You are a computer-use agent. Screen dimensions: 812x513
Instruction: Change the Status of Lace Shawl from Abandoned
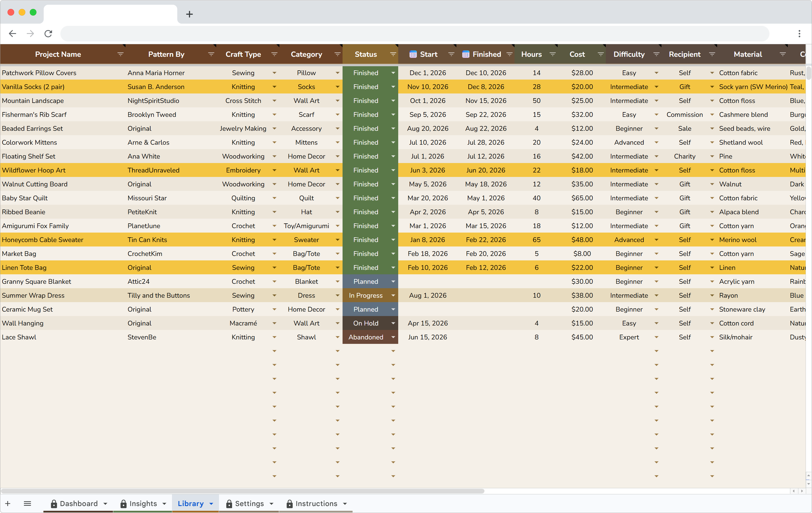(x=393, y=337)
